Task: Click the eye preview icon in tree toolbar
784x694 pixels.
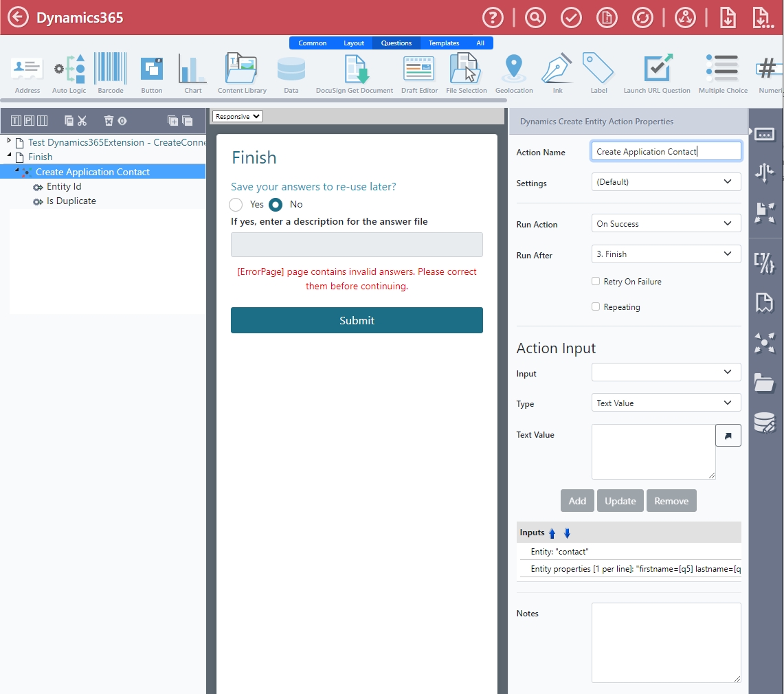Action: [x=122, y=120]
